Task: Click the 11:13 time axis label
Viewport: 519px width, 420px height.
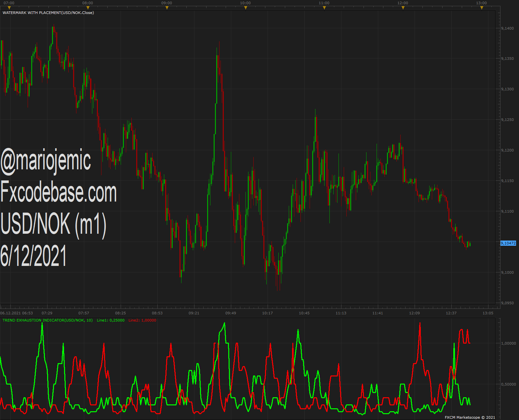Action: pyautogui.click(x=341, y=313)
